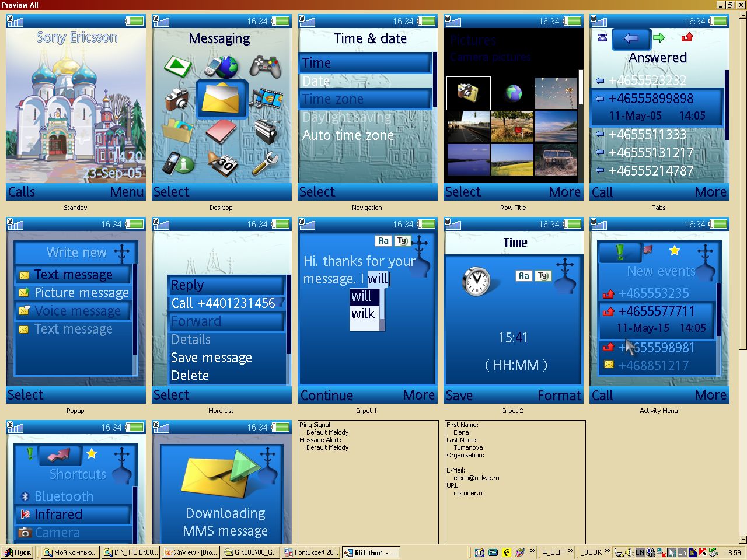Click the Row Title preview white scrollbar
The image size is (747, 560).
(581, 87)
